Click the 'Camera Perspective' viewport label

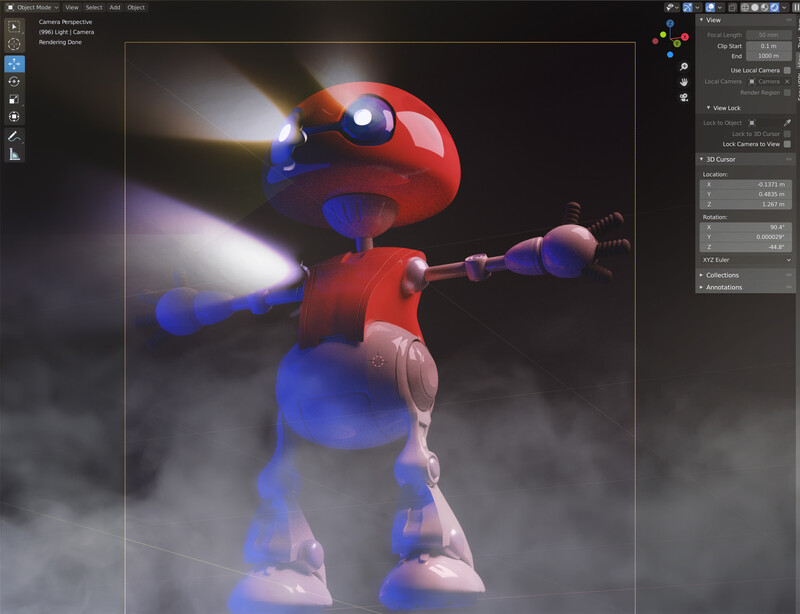(65, 22)
